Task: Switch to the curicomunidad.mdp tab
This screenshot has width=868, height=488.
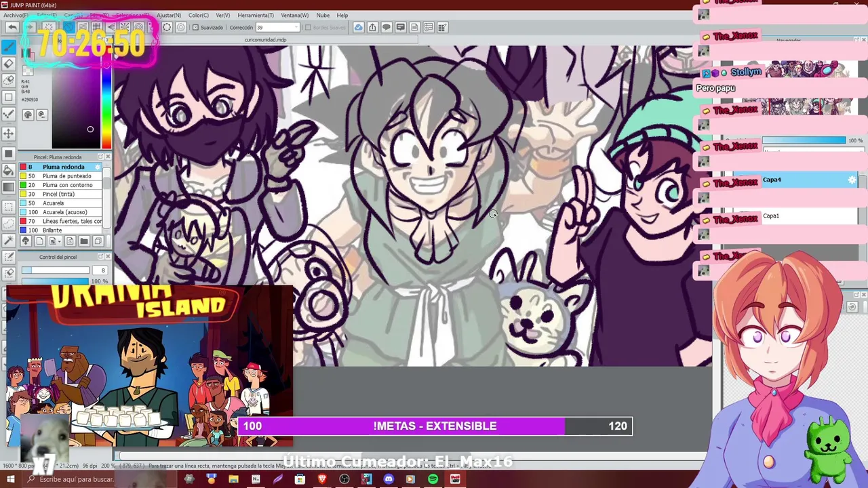Action: point(265,40)
